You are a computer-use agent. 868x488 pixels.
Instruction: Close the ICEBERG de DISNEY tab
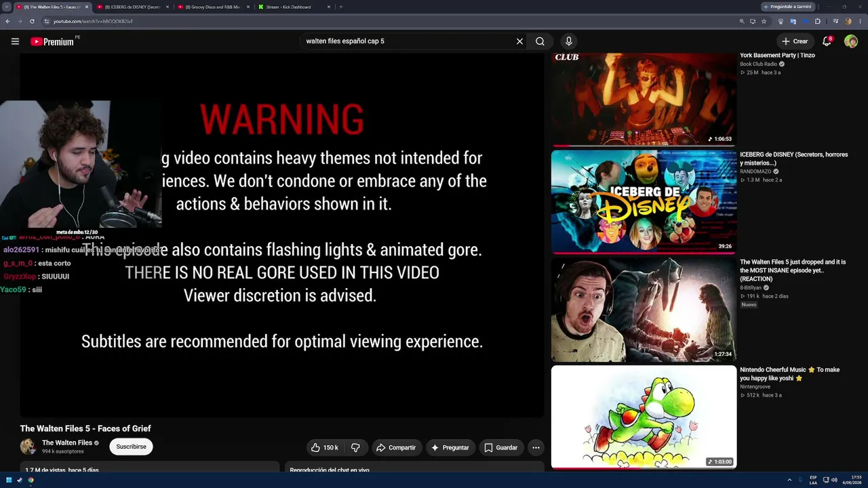167,7
